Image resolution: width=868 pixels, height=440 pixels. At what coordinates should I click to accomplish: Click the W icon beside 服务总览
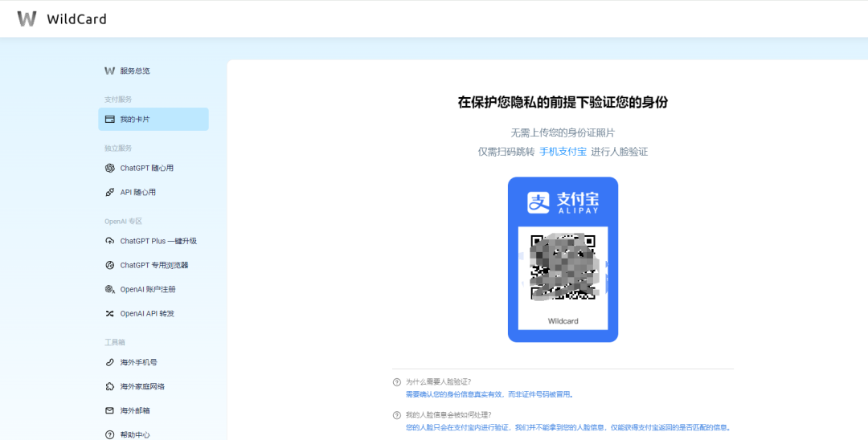click(109, 71)
